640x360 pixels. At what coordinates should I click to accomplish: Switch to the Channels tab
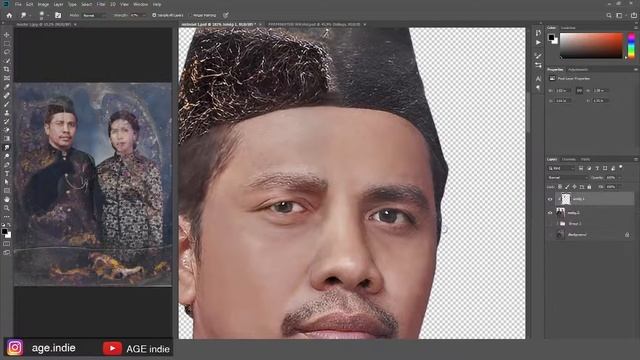(x=569, y=159)
